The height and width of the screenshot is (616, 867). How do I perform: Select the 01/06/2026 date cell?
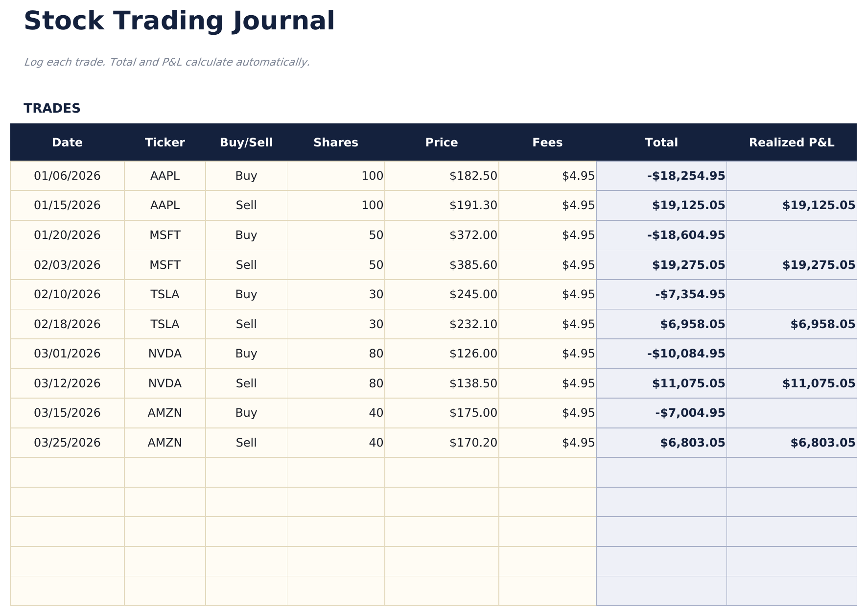(67, 176)
